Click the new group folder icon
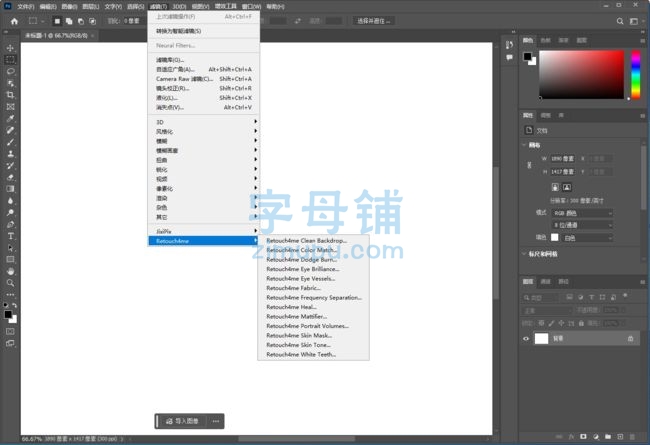 point(608,437)
